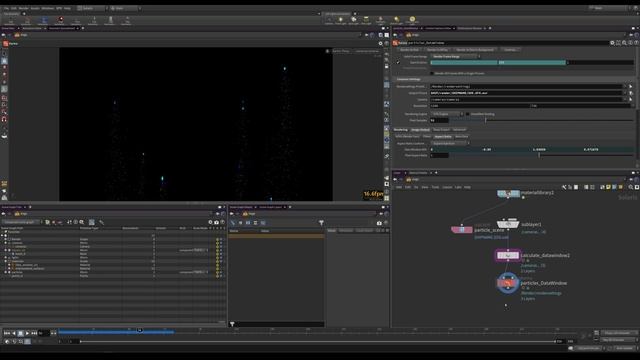The image size is (640, 360).
Task: Click the current frame number field
Action: tap(44, 333)
